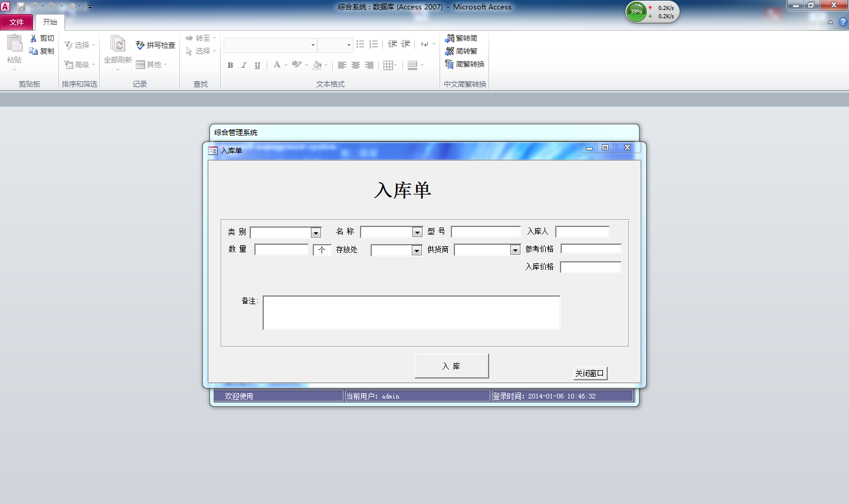The height and width of the screenshot is (504, 849).
Task: Open the 文件 file tab
Action: point(17,22)
